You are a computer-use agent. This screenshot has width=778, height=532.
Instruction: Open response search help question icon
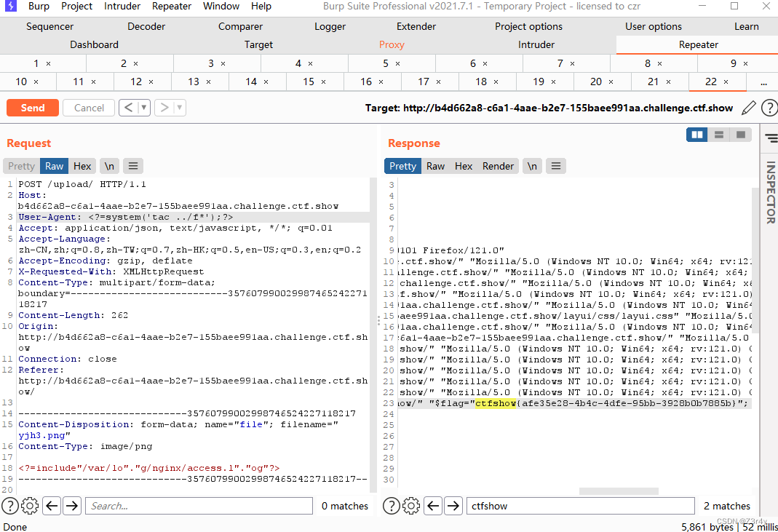pyautogui.click(x=391, y=506)
